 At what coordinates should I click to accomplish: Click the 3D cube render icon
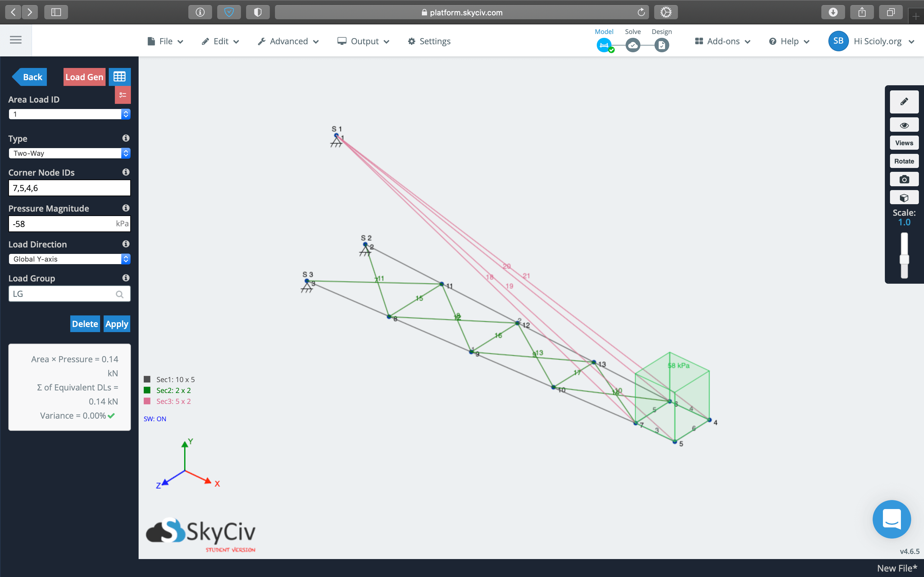tap(904, 198)
